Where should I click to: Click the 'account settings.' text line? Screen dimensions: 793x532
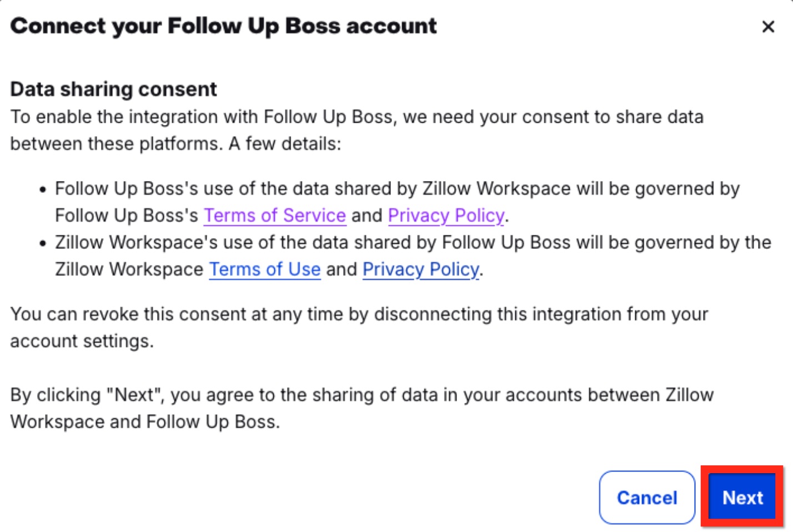(x=82, y=341)
